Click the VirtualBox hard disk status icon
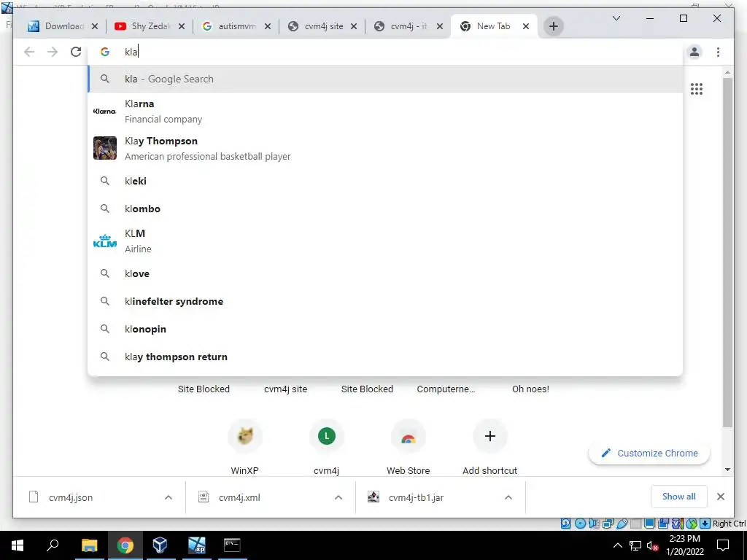747x560 pixels. point(565,524)
